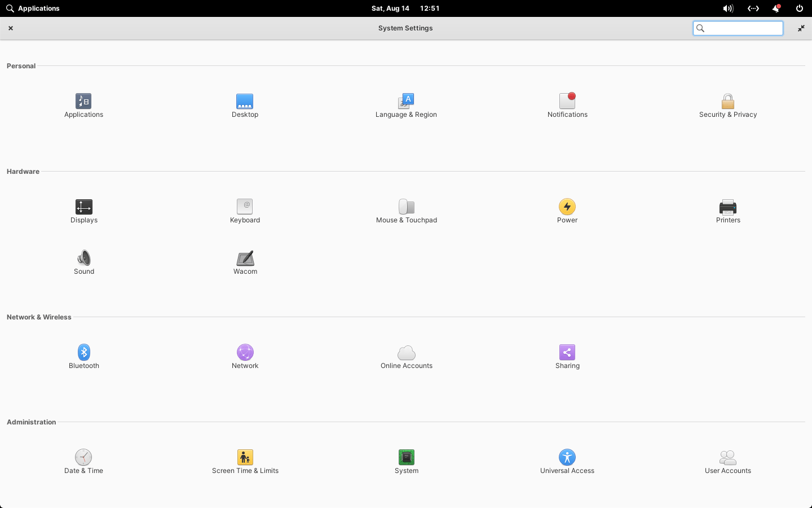Screen dimensions: 812x508
Task: Click the network indicator in top panel
Action: (x=753, y=8)
